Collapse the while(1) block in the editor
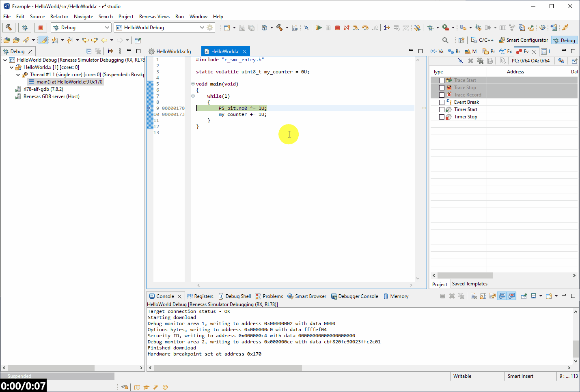 pyautogui.click(x=192, y=96)
